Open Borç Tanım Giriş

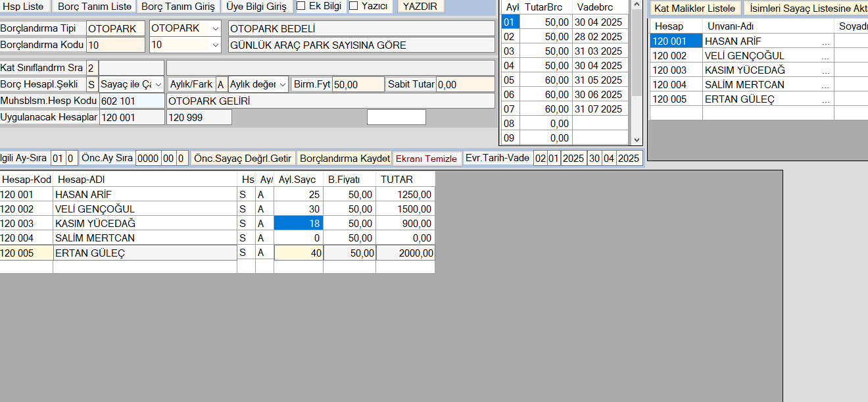179,7
